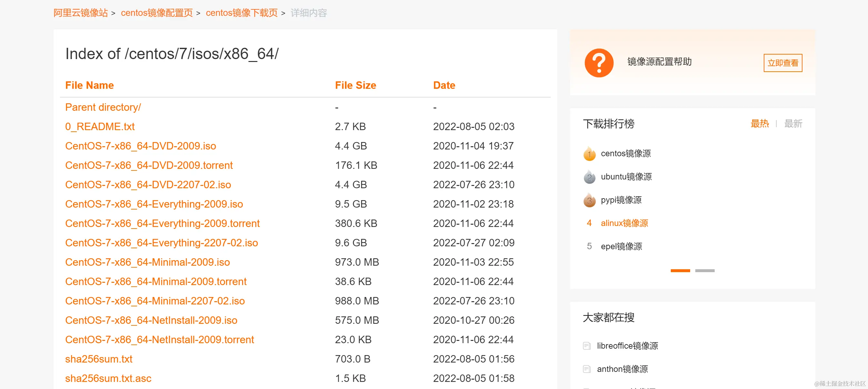Click the document icon beside libreoffice镜像源
The image size is (868, 389).
587,346
